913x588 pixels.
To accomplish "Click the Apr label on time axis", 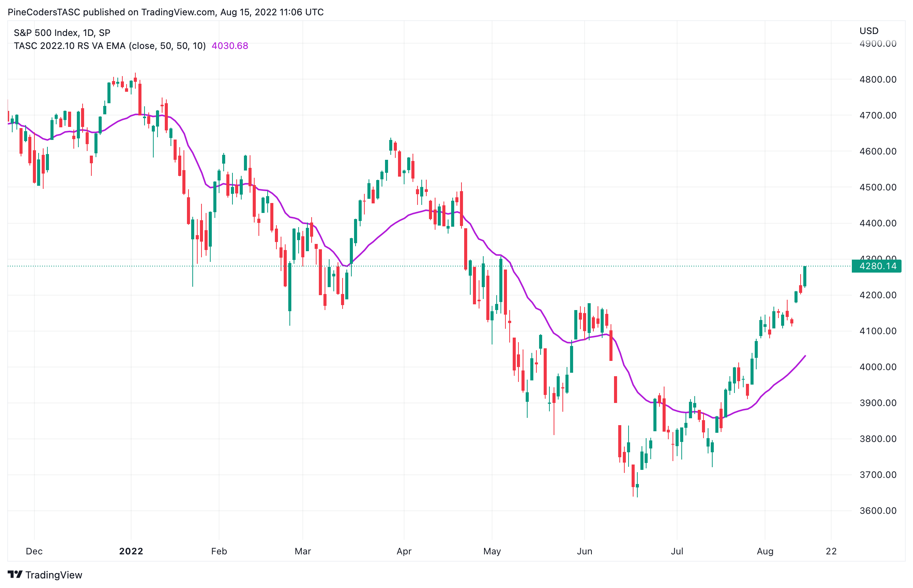I will pyautogui.click(x=404, y=551).
